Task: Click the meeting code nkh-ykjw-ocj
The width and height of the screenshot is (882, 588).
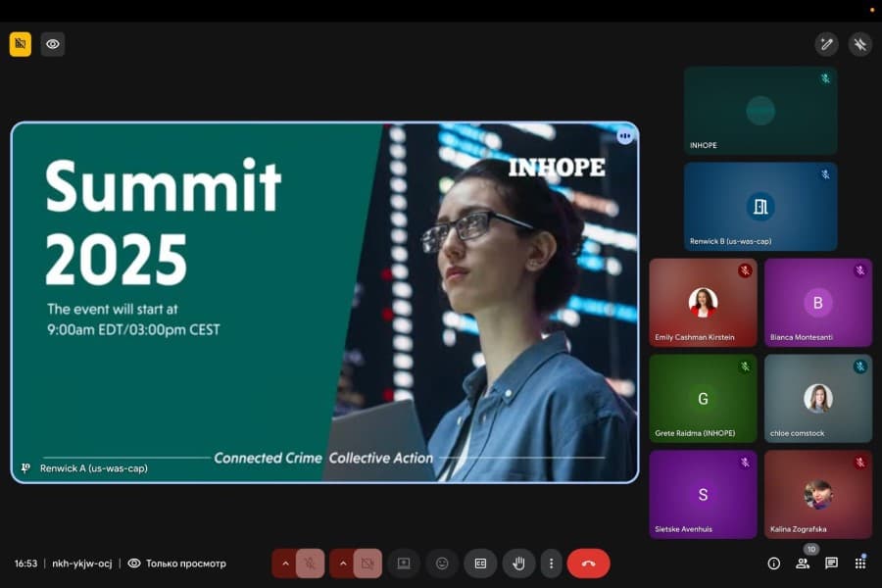Action: [82, 563]
